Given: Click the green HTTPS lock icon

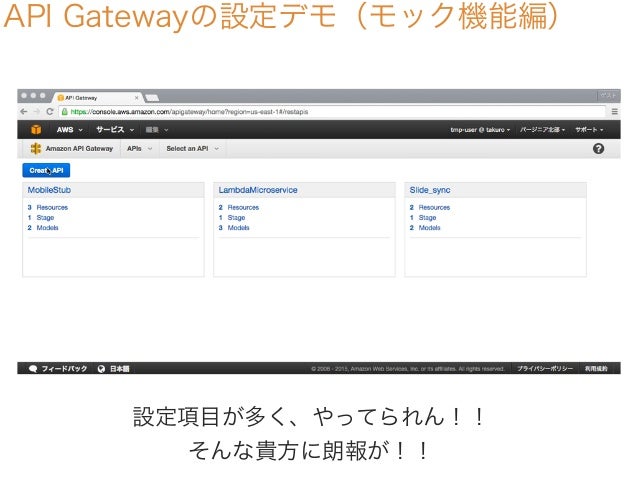Looking at the screenshot, I should (64, 112).
